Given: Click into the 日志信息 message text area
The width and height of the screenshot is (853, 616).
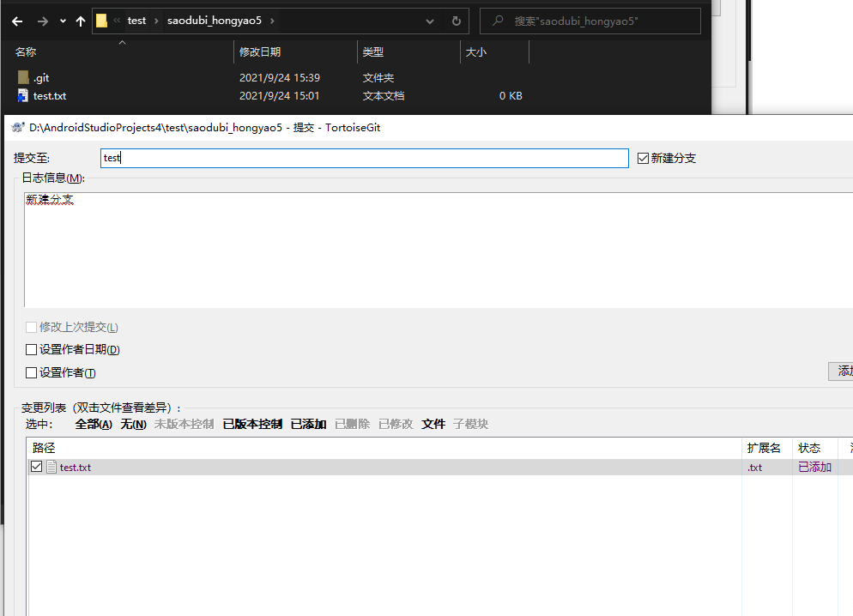Looking at the screenshot, I should click(438, 251).
